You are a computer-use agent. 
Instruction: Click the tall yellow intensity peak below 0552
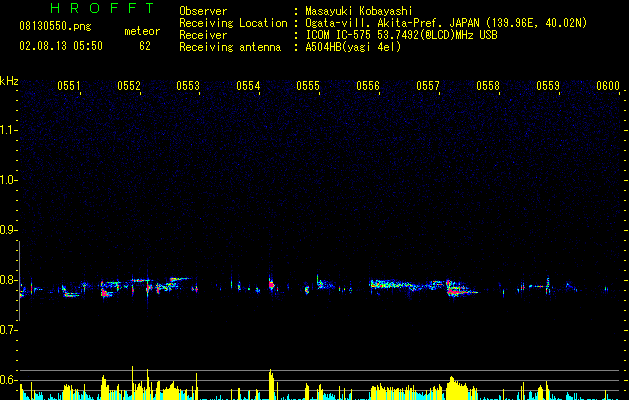click(132, 382)
